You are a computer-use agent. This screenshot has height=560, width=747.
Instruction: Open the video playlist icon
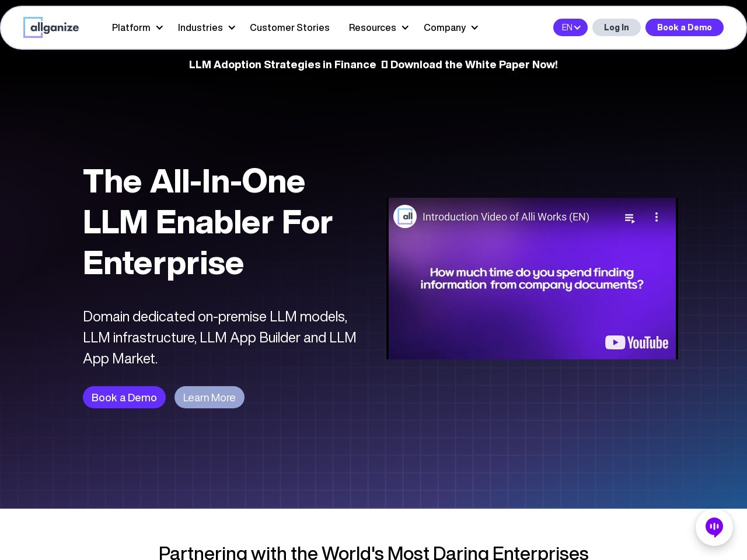point(630,218)
